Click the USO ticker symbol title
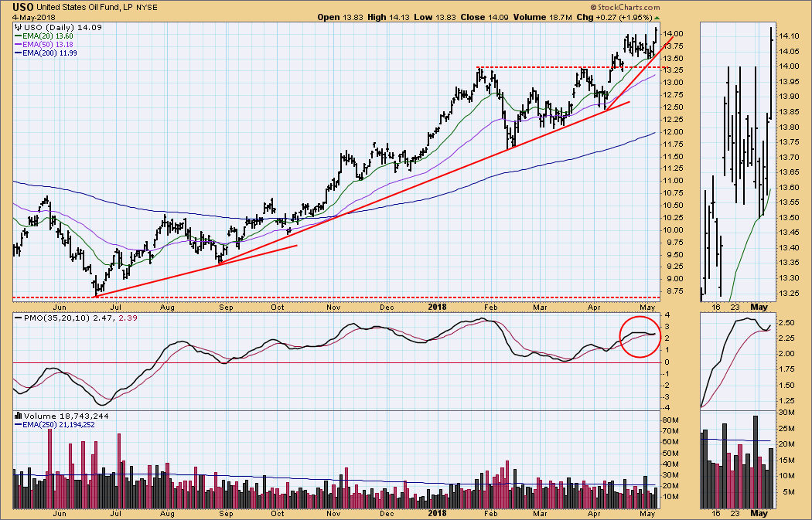Image resolution: width=812 pixels, height=520 pixels. (x=24, y=7)
